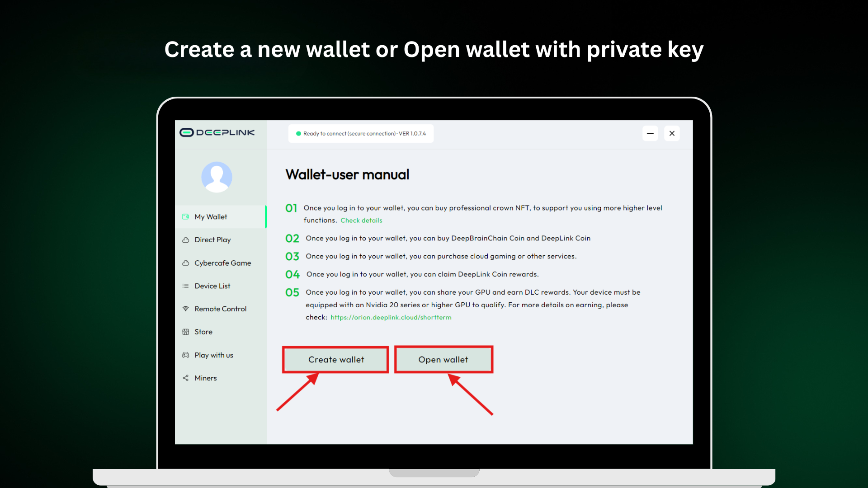Image resolution: width=868 pixels, height=488 pixels.
Task: Open the Miners page
Action: click(x=221, y=378)
